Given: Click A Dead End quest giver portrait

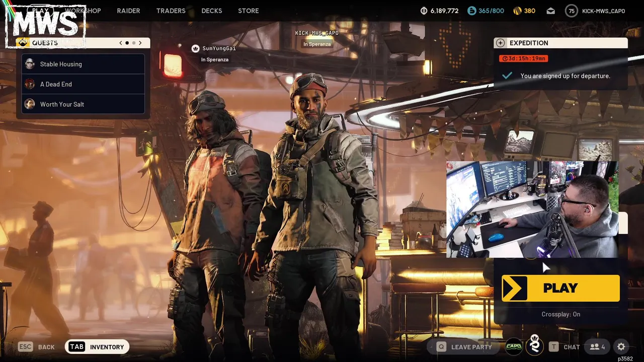Looking at the screenshot, I should click(x=30, y=84).
